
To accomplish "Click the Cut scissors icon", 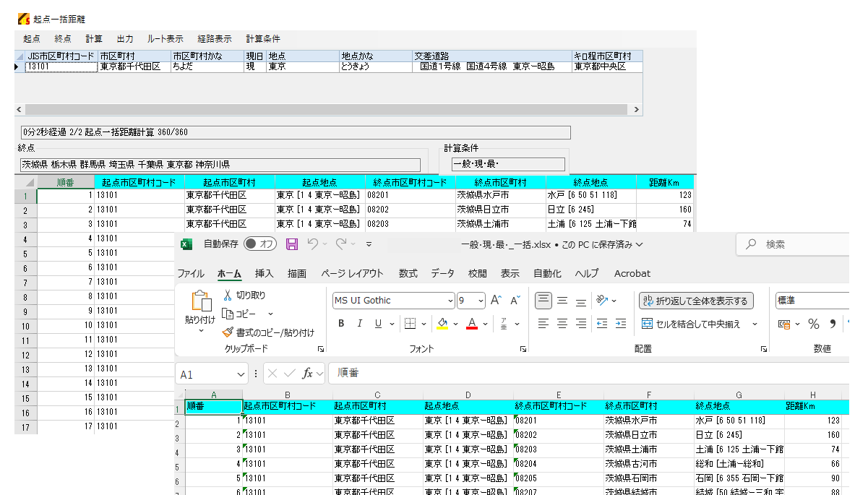I will [228, 295].
